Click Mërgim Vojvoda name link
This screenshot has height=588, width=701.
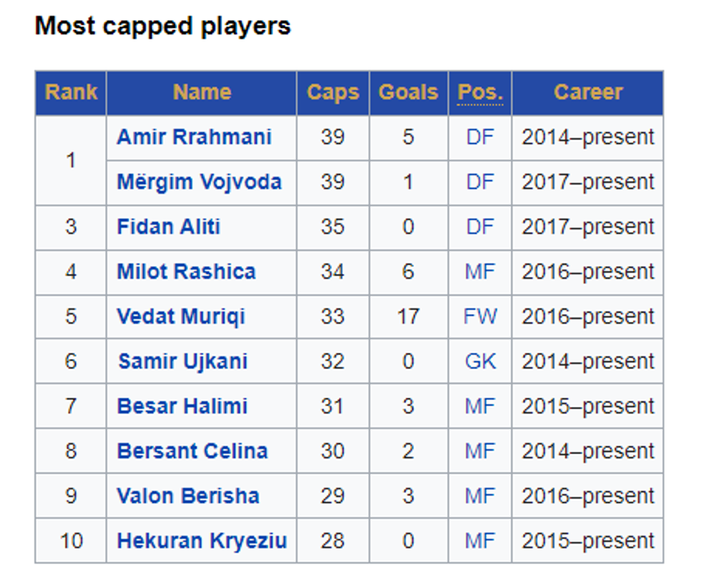pos(199,182)
